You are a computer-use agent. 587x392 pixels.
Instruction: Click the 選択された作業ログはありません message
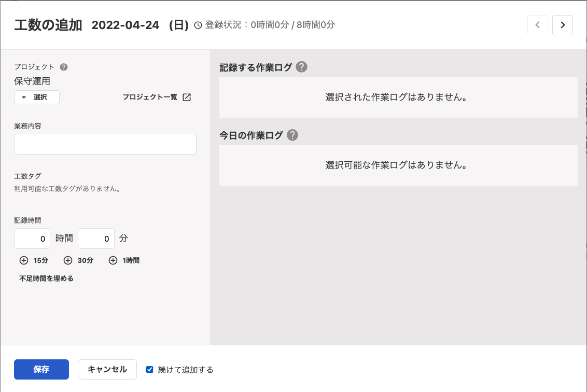(397, 97)
